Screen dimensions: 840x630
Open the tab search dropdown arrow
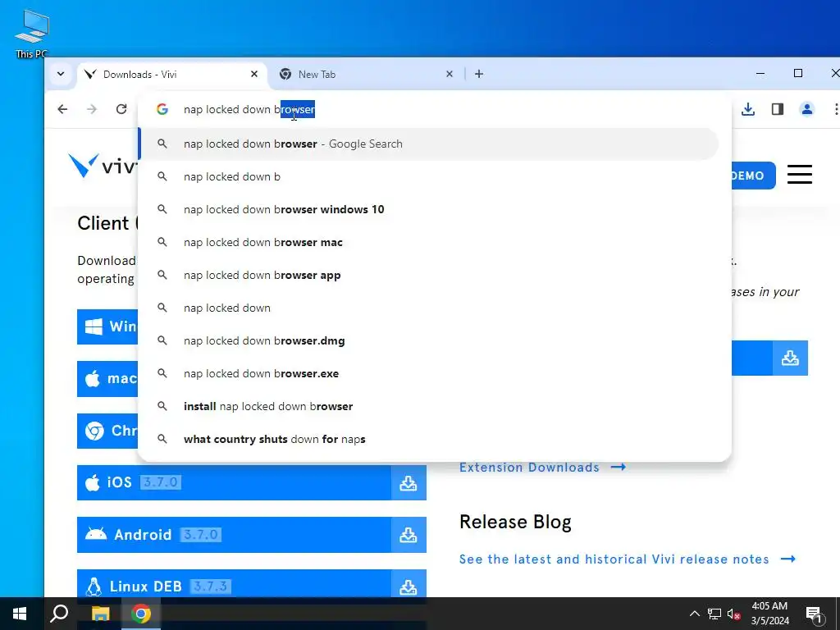click(x=61, y=74)
